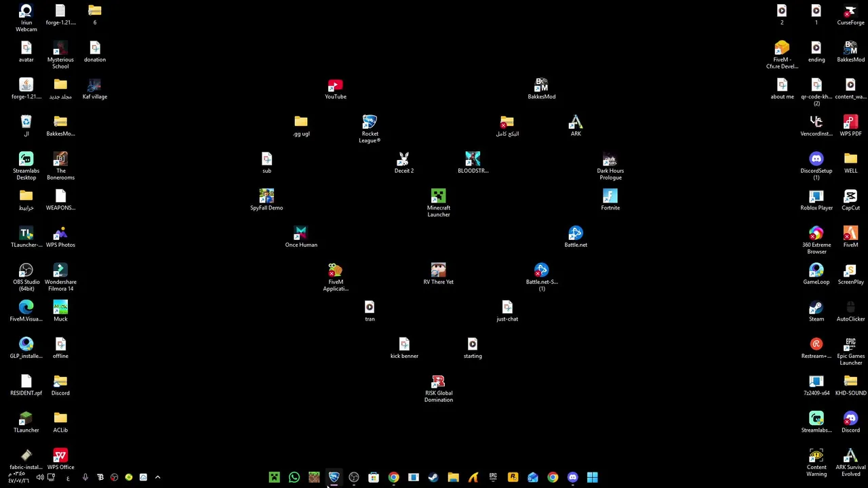Select the OBS Studio (64bit) desktop icon

pos(26,277)
